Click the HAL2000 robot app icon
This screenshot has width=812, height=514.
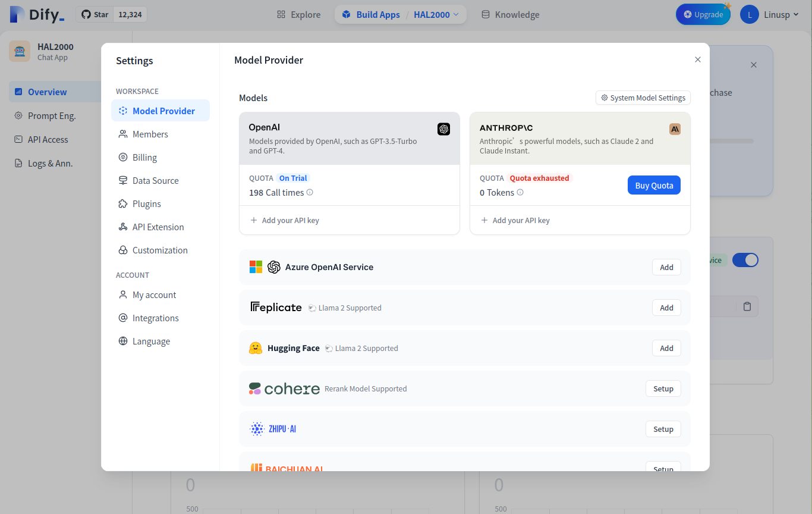(20, 51)
